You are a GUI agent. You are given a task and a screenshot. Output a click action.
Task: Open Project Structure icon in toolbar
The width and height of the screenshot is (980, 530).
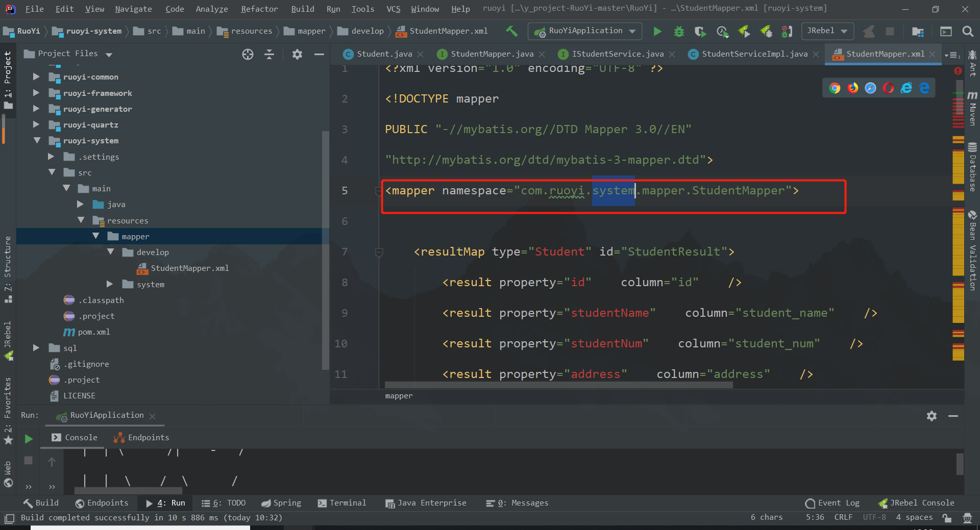click(918, 32)
